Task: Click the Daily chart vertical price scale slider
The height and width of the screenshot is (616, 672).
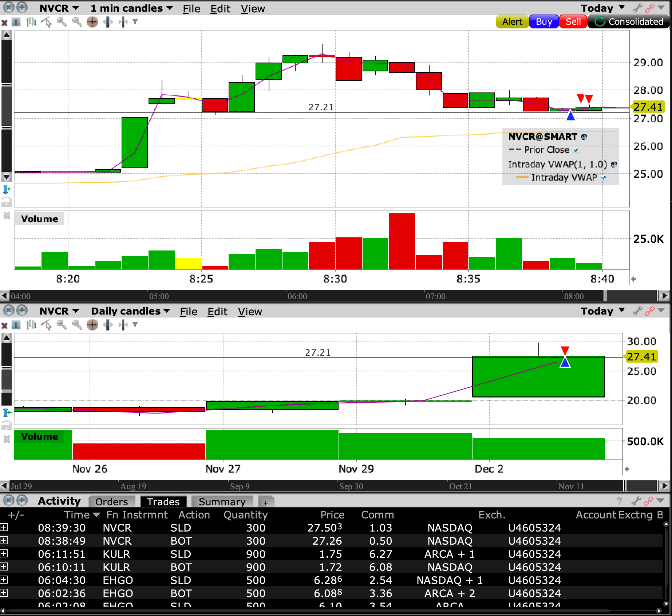Action: (x=7, y=379)
